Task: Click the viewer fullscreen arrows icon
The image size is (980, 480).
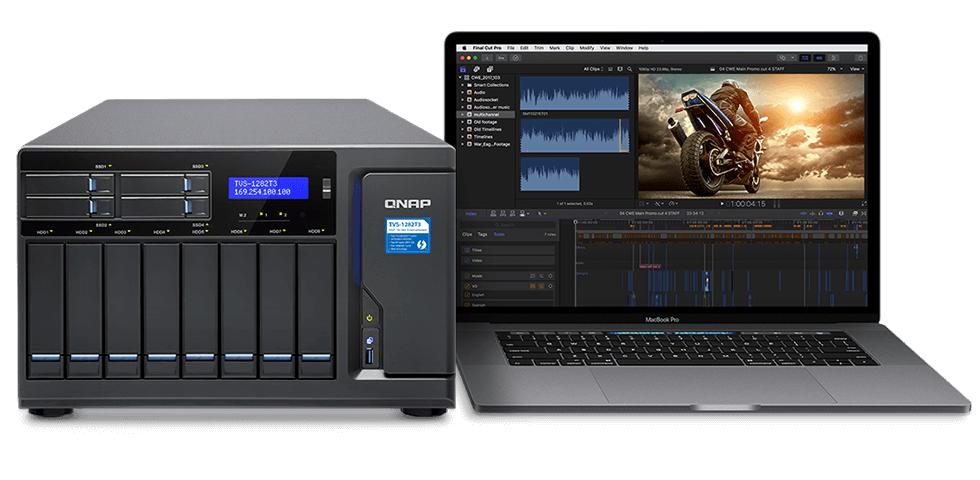Action: pos(864,204)
